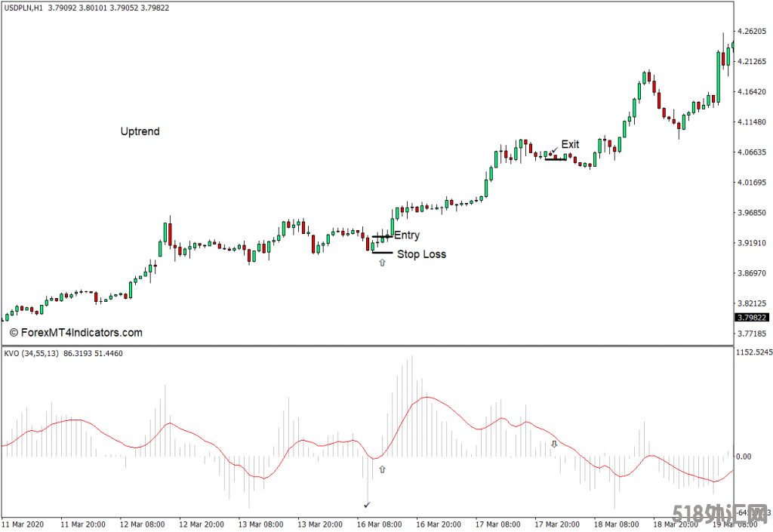Click the 4.26205 price level
The height and width of the screenshot is (532, 773).
coord(752,31)
